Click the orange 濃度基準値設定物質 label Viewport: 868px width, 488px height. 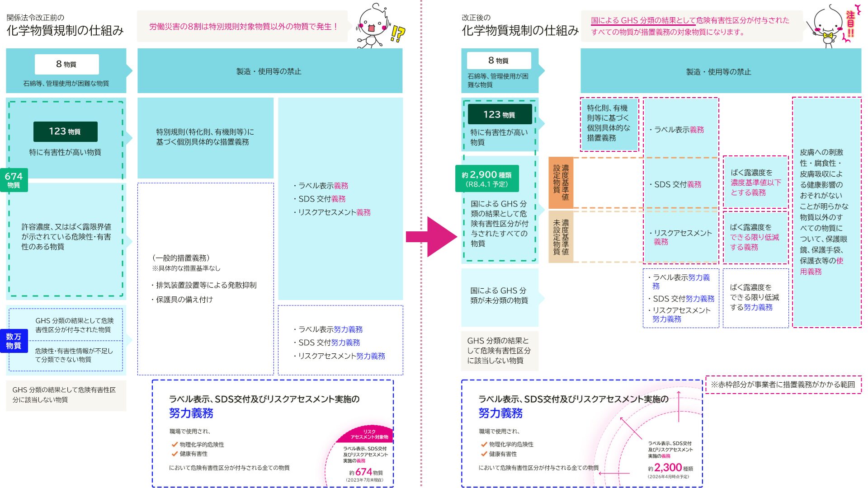pos(561,183)
